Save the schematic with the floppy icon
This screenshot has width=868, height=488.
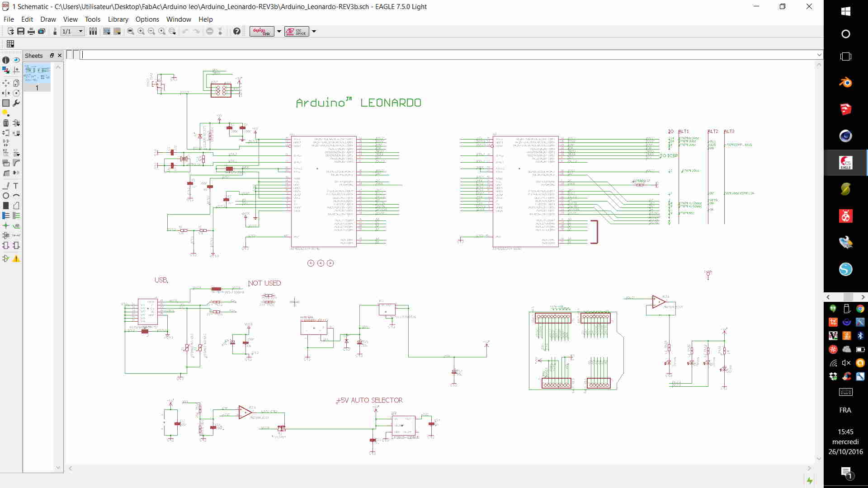pos(21,31)
